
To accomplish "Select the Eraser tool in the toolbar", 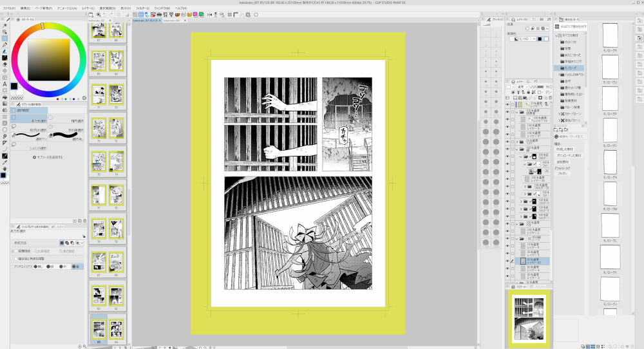I will point(5,51).
